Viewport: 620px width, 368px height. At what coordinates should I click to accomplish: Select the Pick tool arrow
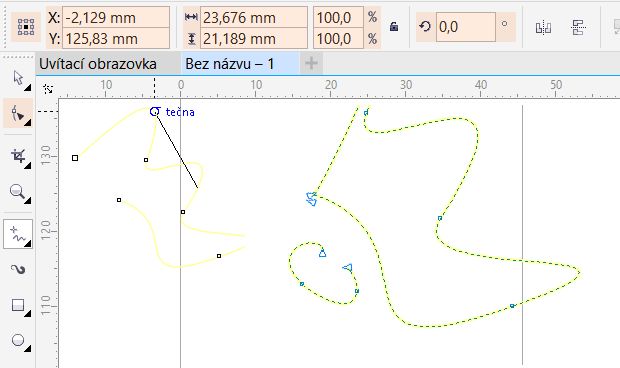[18, 77]
